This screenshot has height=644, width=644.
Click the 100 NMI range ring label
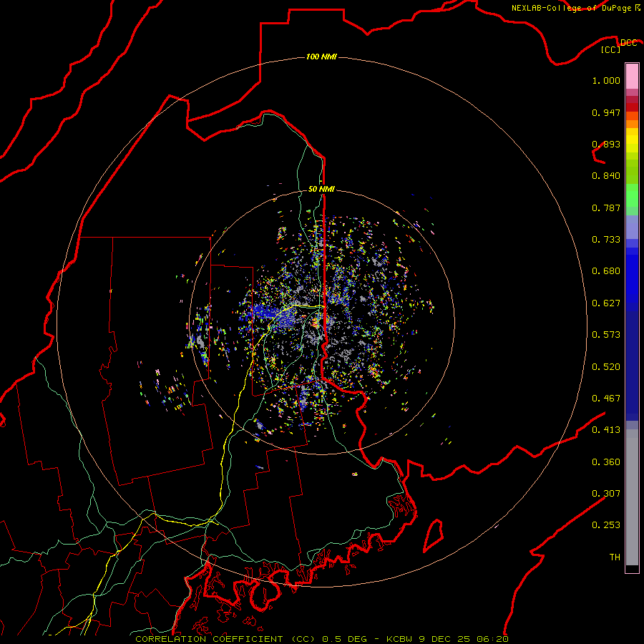321,57
